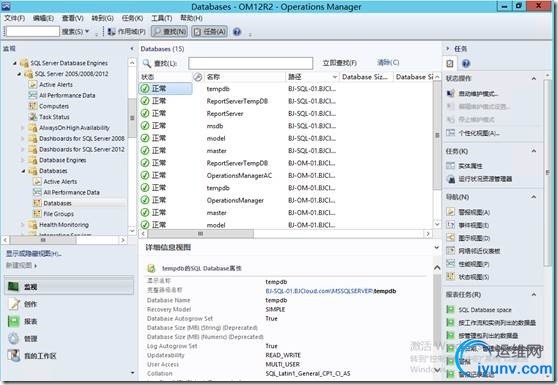Expand Dashboards for SQL Server 2008

[x=23, y=138]
